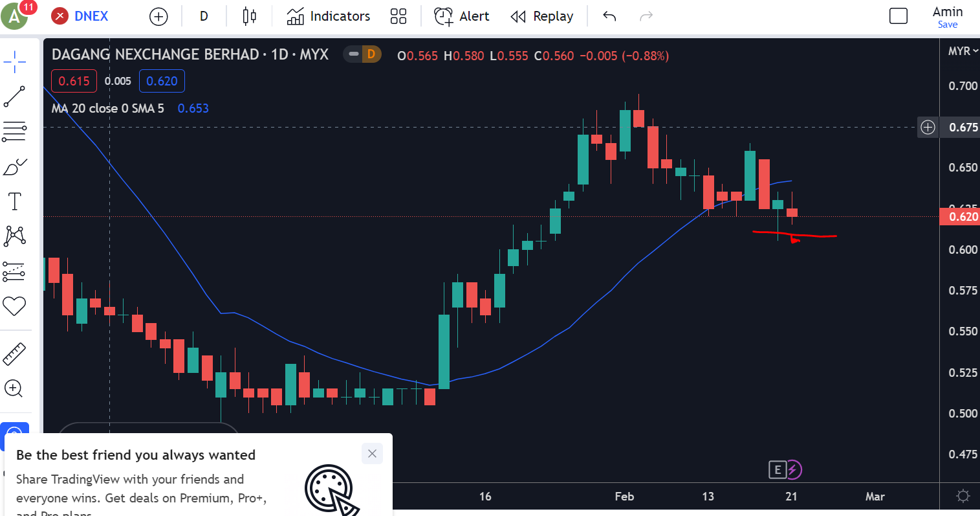
Task: Start Bar Replay mode
Action: coord(542,16)
